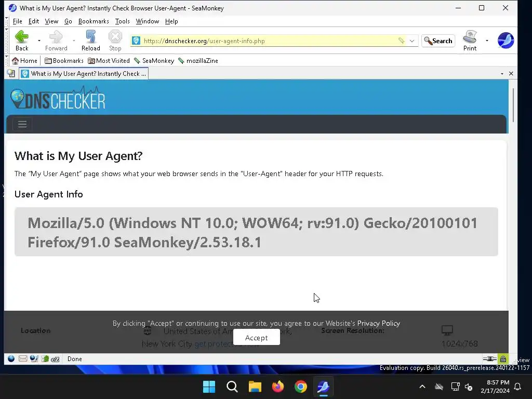Open the list-all-tabs dropdown arrow
This screenshot has height=399, width=532.
(502, 74)
